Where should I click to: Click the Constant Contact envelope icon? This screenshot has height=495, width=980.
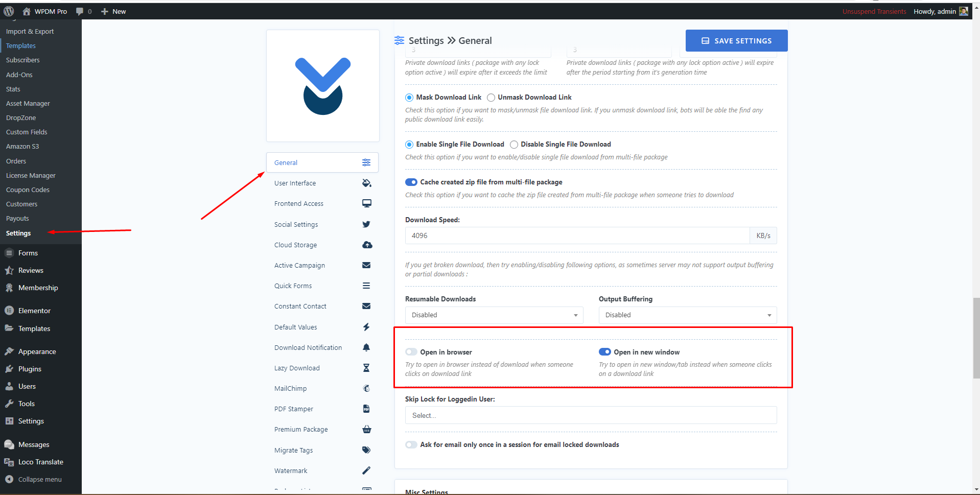click(366, 306)
